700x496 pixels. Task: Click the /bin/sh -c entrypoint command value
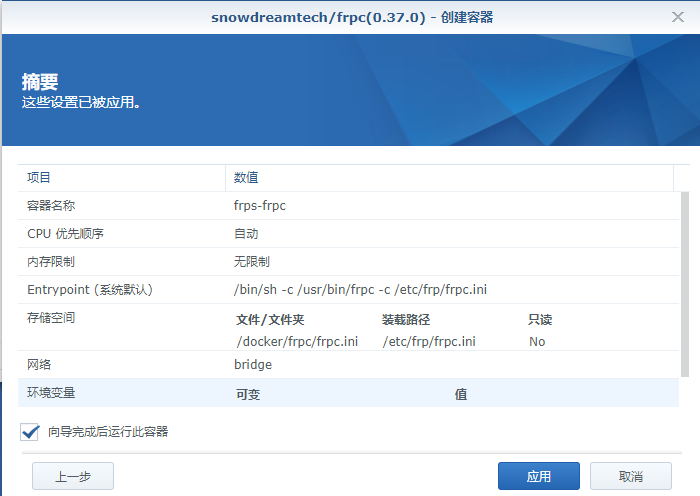(x=360, y=290)
